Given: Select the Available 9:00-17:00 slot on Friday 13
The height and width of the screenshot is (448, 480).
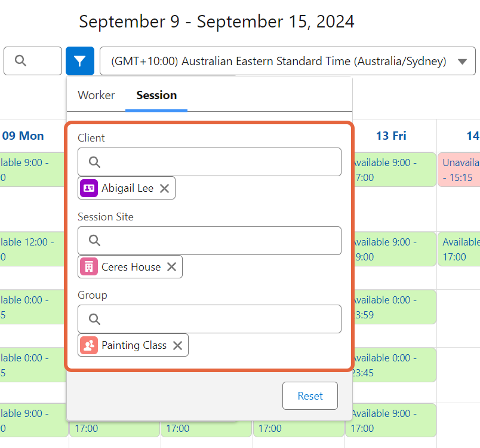Looking at the screenshot, I should coord(391,170).
